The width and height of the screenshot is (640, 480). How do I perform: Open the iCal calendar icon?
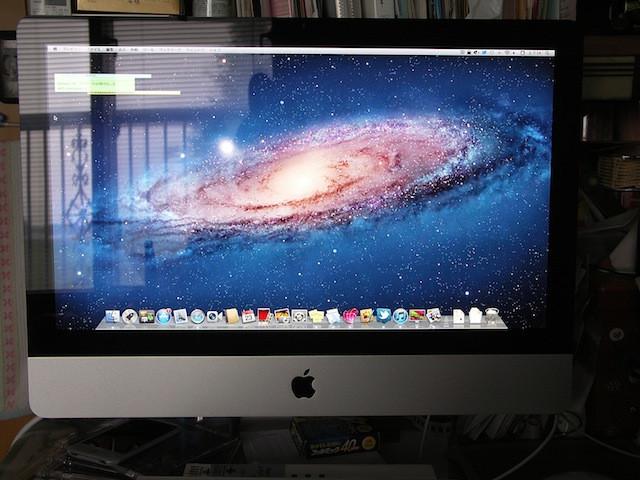(x=248, y=316)
